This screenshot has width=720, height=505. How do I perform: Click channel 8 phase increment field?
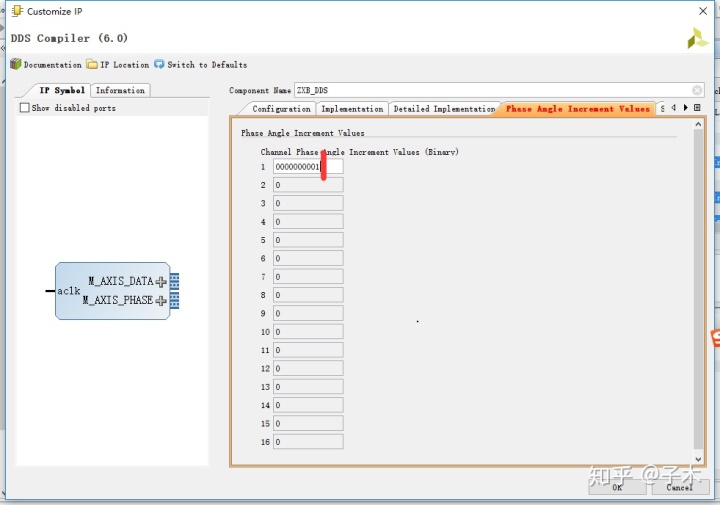308,295
